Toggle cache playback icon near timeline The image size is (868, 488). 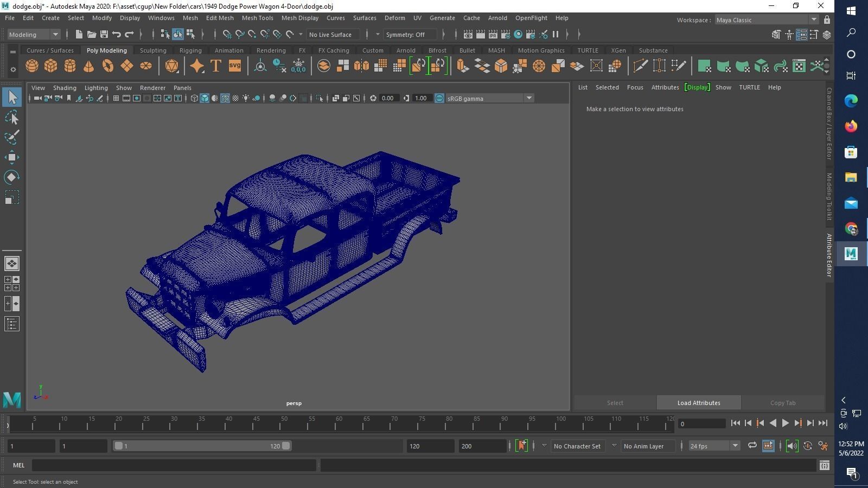[768, 446]
